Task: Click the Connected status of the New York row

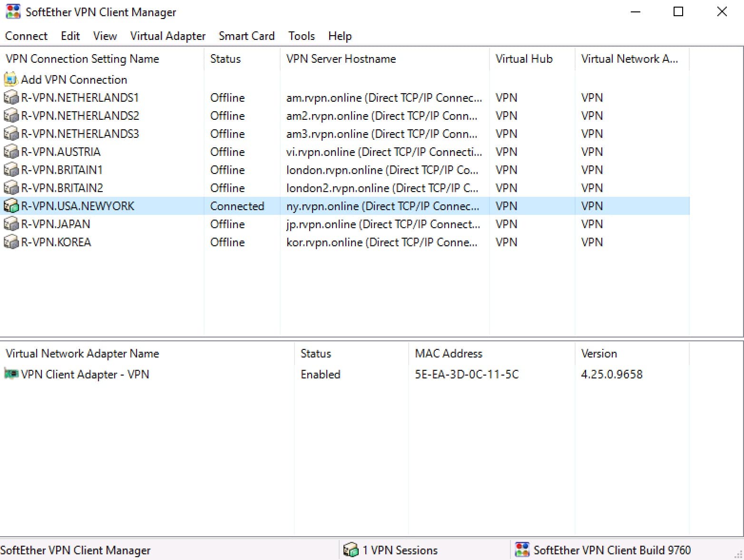Action: point(237,206)
